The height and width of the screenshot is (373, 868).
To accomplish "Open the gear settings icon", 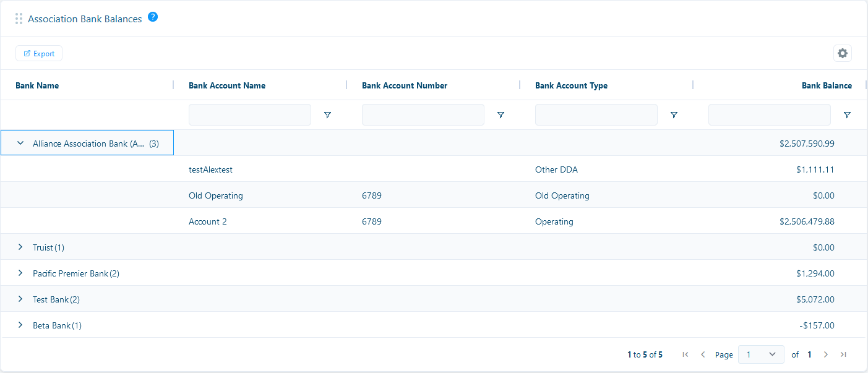I will [842, 53].
